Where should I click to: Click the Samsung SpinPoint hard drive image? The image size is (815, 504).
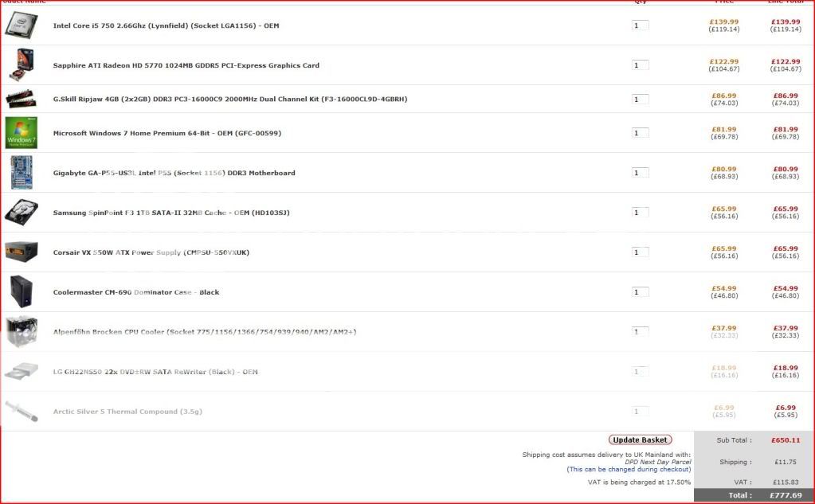21,213
